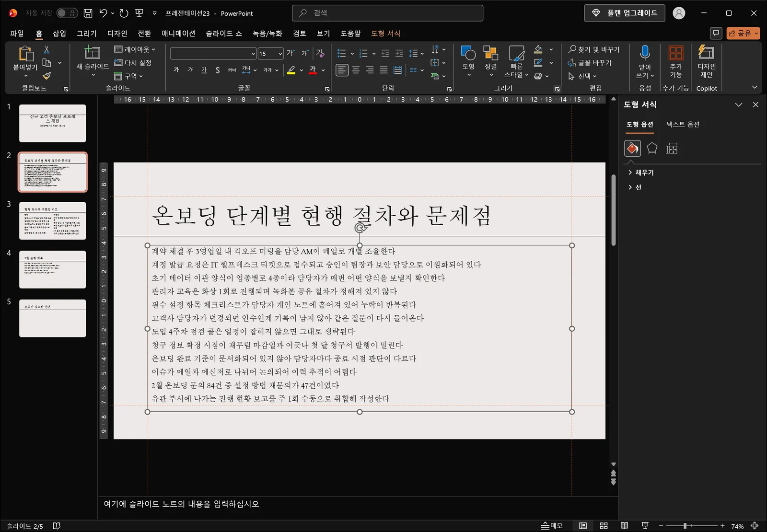Open 레이아웃 layout dropdown
The image size is (767, 532).
135,49
